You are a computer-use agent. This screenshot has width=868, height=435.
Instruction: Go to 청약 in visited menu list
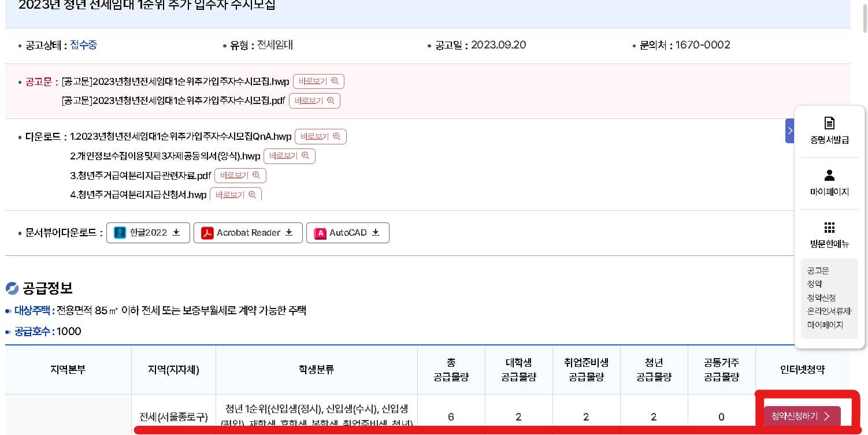point(814,284)
